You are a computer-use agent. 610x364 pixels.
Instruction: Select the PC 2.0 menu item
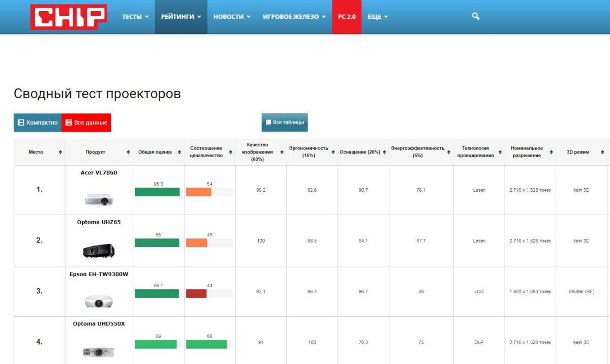point(347,17)
